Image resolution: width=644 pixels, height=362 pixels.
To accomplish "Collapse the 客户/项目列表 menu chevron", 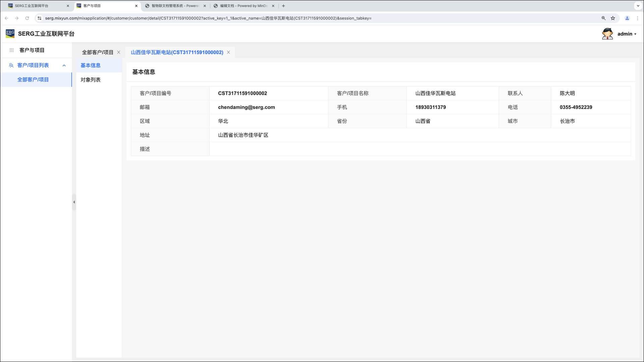I will [64, 65].
